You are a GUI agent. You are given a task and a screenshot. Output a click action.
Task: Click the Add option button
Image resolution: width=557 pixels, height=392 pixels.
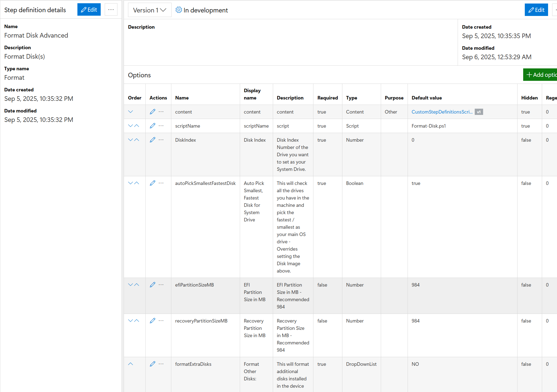540,75
